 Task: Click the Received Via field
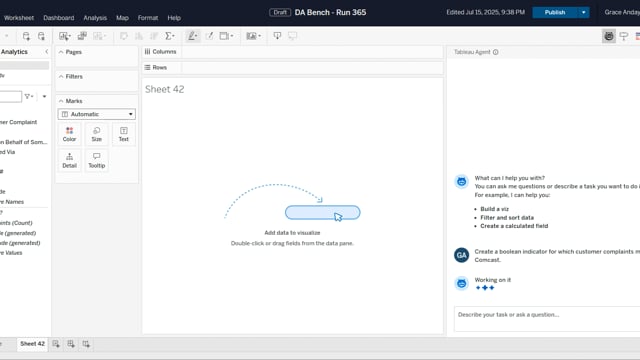[8, 152]
